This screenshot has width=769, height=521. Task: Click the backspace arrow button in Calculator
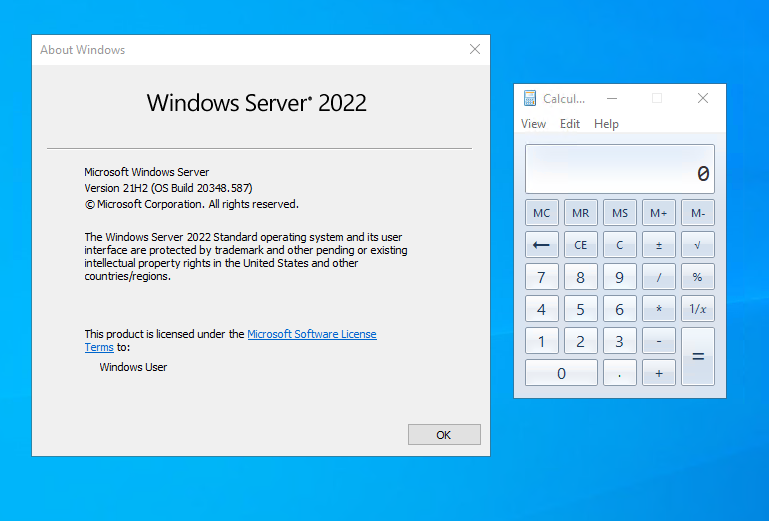541,245
